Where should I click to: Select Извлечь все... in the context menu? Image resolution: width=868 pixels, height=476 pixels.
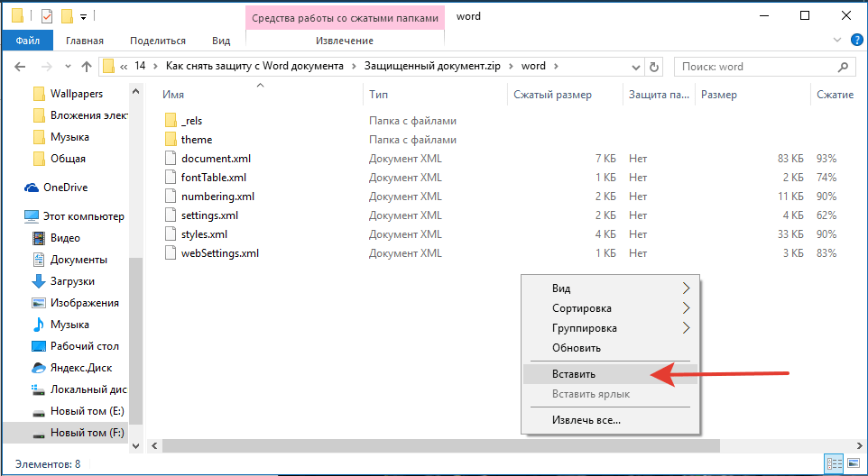[586, 419]
